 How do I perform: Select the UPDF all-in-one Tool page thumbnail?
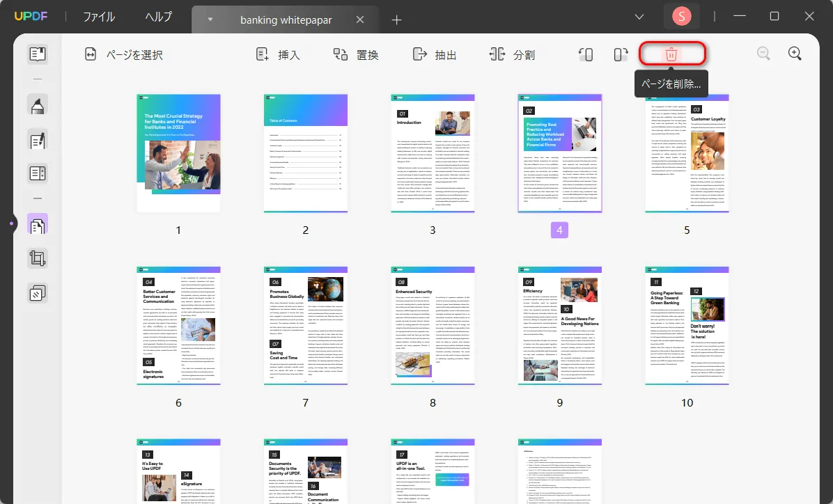(x=433, y=471)
